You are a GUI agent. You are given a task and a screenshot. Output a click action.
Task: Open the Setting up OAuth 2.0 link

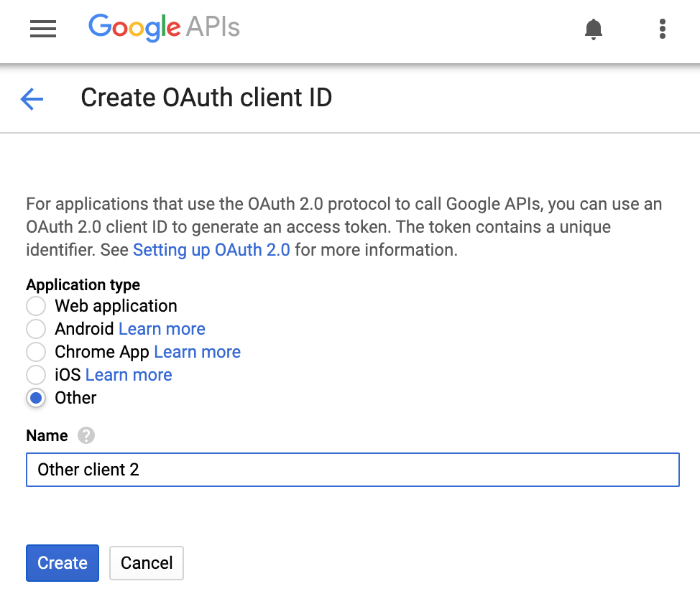point(211,250)
